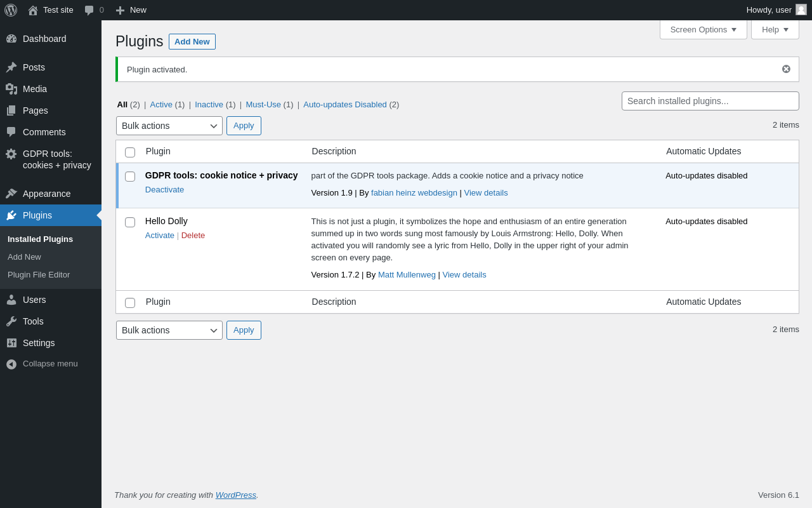Click the Search installed plugins field

coord(710,101)
